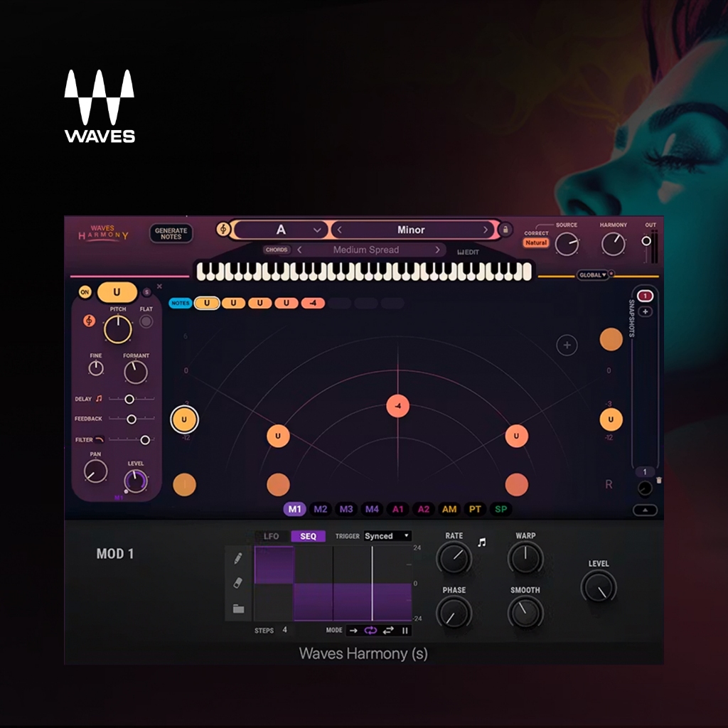Open the A1 modulator tab
The width and height of the screenshot is (728, 728).
[x=398, y=509]
